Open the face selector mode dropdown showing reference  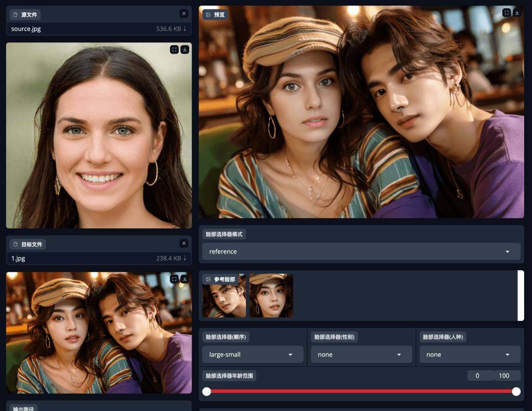pyautogui.click(x=361, y=252)
